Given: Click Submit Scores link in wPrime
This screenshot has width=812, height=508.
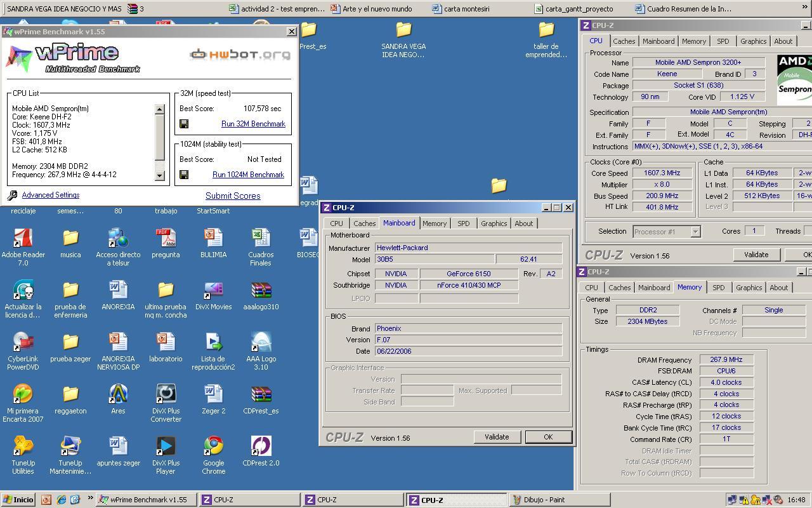Looking at the screenshot, I should [x=233, y=196].
